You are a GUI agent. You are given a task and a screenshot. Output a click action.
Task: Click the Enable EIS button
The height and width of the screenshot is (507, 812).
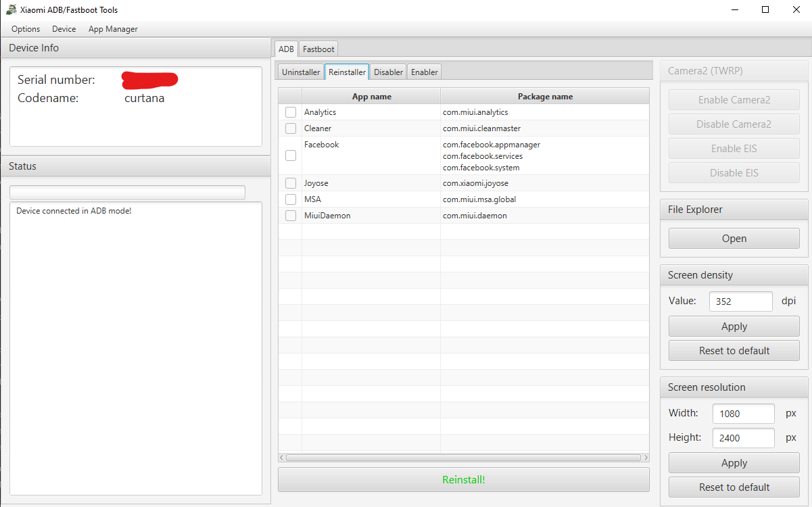(734, 149)
